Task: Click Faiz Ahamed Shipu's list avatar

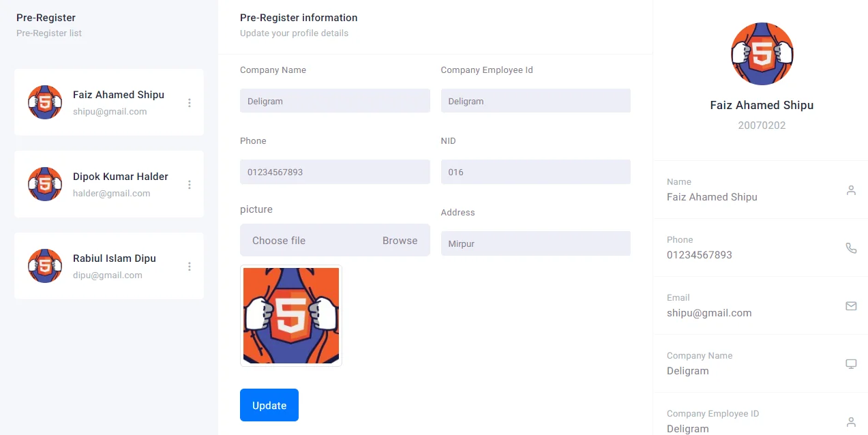Action: click(x=45, y=102)
